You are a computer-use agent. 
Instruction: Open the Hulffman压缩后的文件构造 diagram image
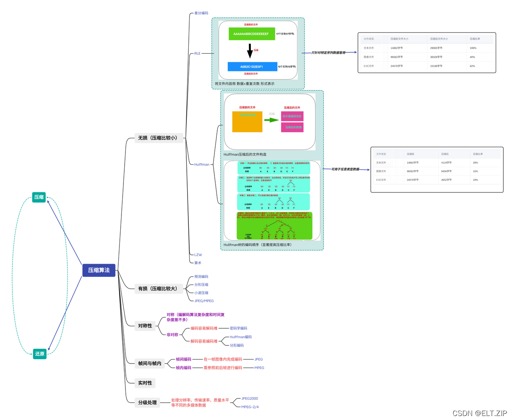click(270, 122)
